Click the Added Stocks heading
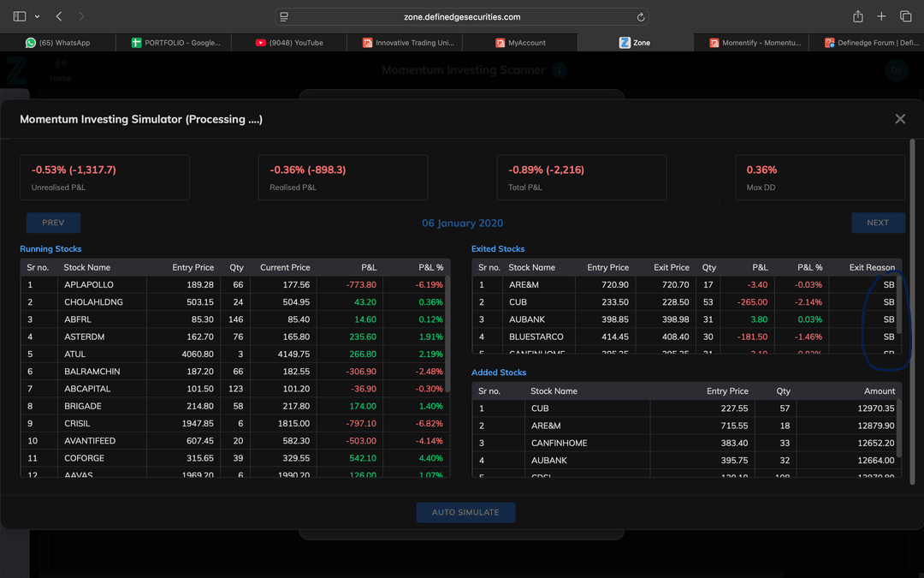The image size is (924, 578). pos(499,372)
